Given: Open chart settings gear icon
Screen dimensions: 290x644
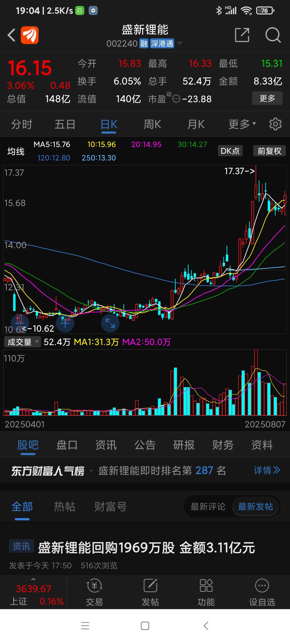Looking at the screenshot, I should point(275,124).
